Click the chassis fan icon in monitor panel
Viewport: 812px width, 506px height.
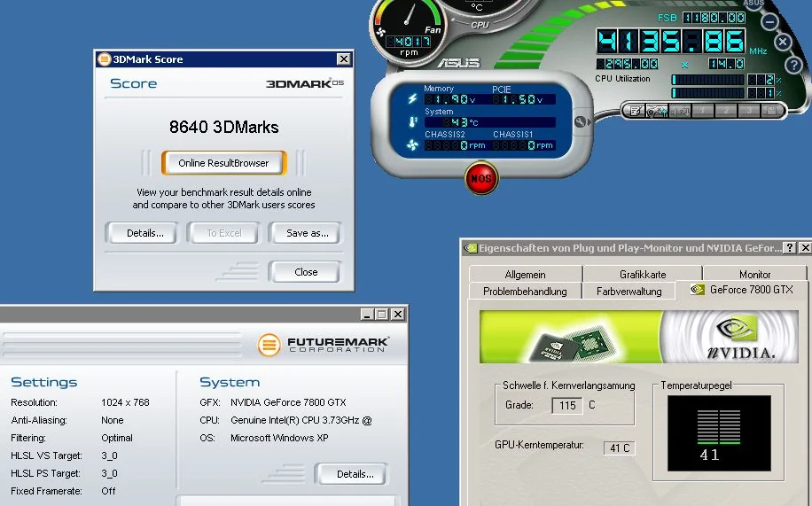point(412,145)
